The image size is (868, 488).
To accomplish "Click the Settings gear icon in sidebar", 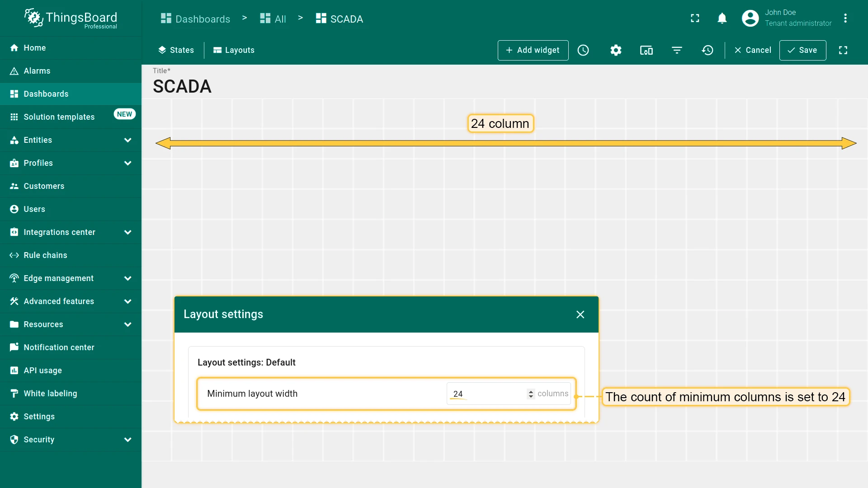I will click(x=14, y=417).
